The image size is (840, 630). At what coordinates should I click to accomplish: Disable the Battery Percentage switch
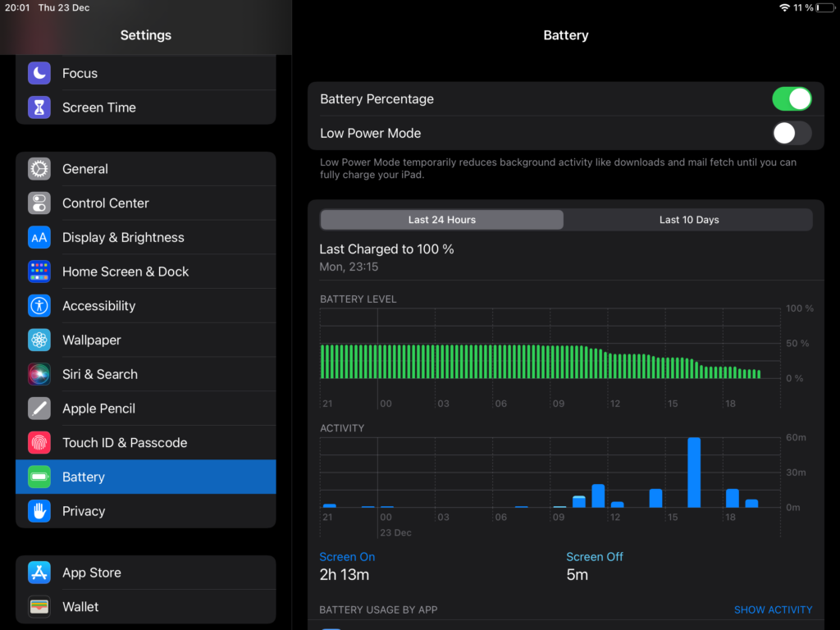[791, 99]
